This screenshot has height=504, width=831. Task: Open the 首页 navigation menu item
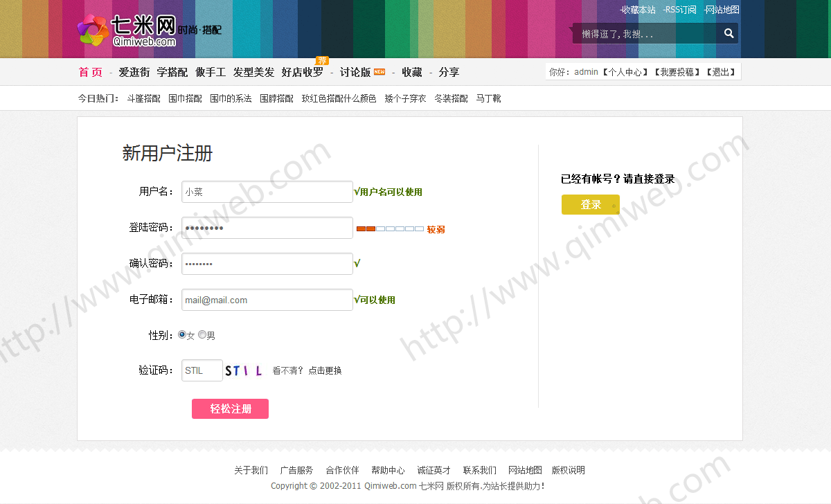(91, 72)
